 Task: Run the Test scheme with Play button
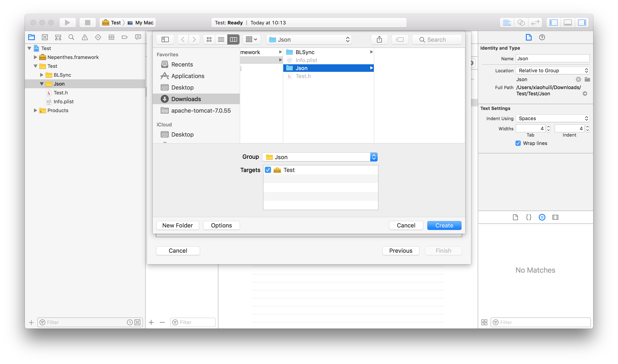coord(67,23)
